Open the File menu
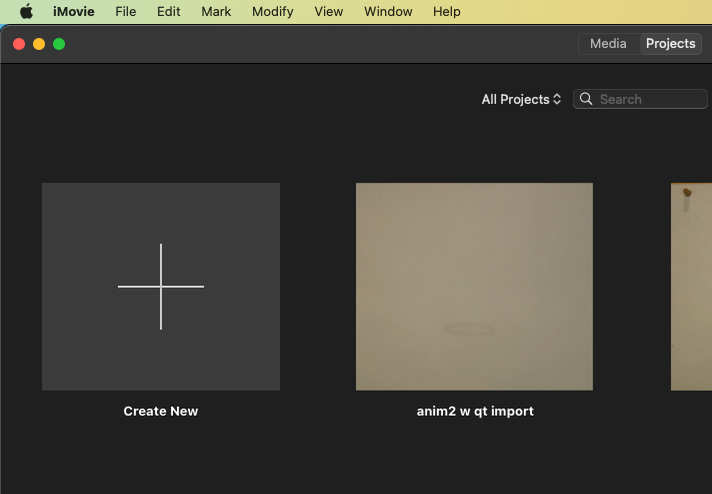 point(125,11)
